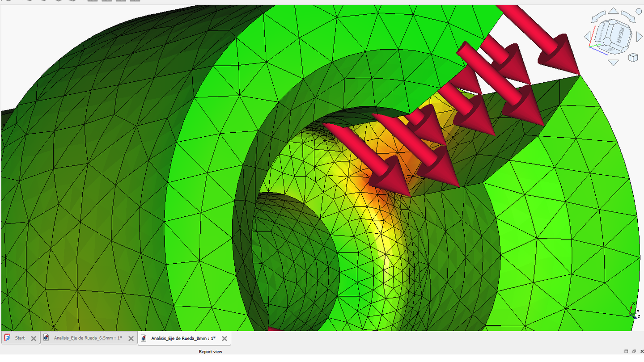Click the navigation cube's upward rotate arrow
This screenshot has height=362, width=644.
click(614, 11)
